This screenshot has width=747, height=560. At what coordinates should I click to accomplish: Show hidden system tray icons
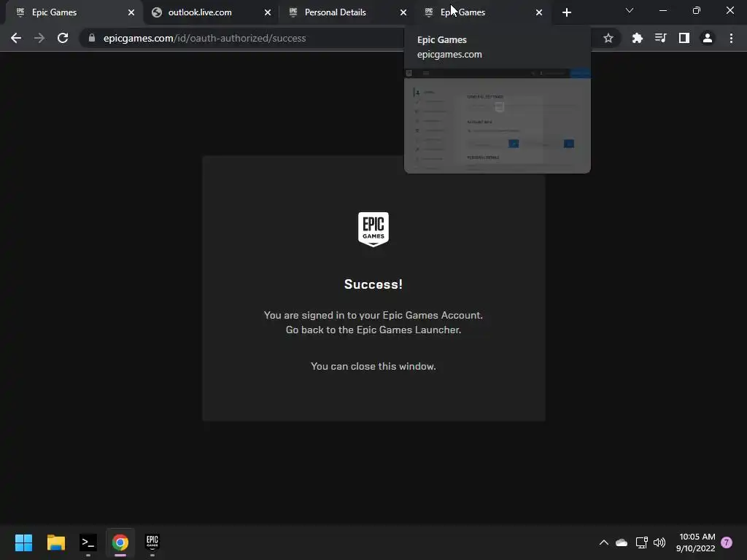[603, 542]
